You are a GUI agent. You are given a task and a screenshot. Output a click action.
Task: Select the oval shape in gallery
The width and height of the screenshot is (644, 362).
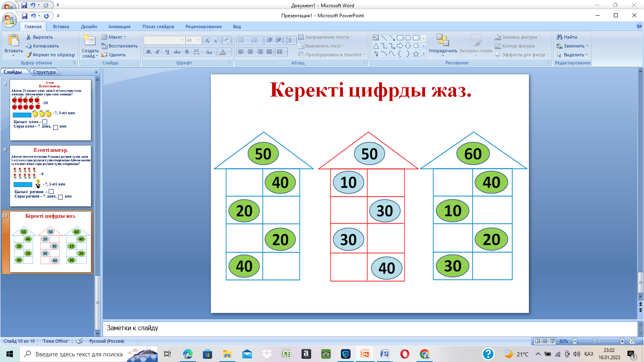tap(408, 38)
